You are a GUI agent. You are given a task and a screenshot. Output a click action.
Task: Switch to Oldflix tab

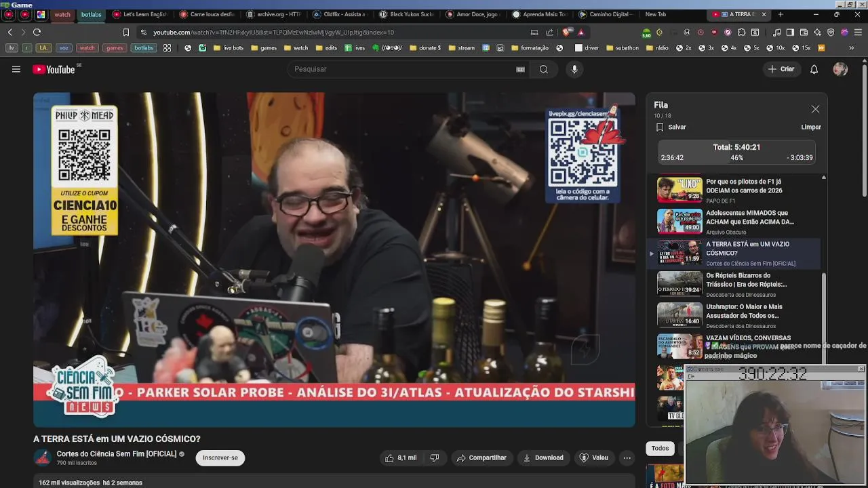click(340, 14)
